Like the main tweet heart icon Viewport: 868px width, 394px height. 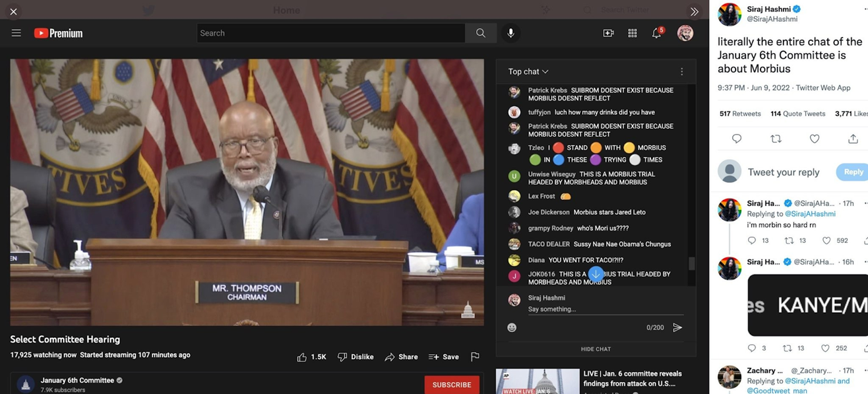[x=814, y=139]
